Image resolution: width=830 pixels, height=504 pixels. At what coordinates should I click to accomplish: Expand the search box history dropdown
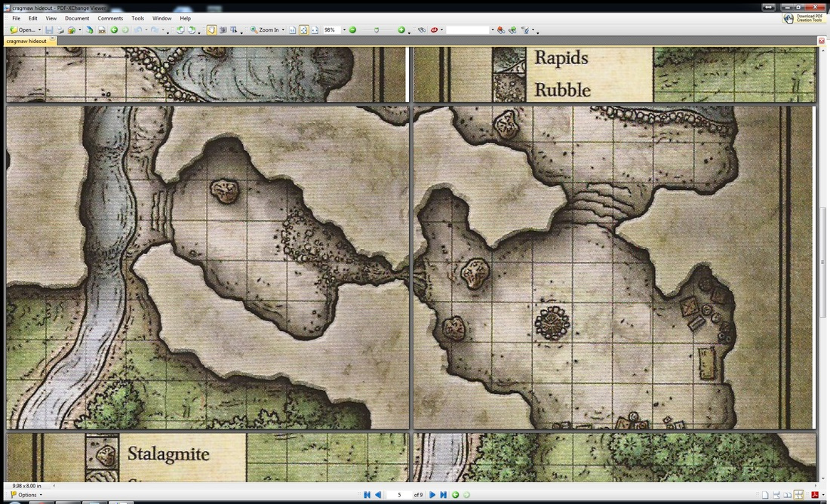pos(492,30)
